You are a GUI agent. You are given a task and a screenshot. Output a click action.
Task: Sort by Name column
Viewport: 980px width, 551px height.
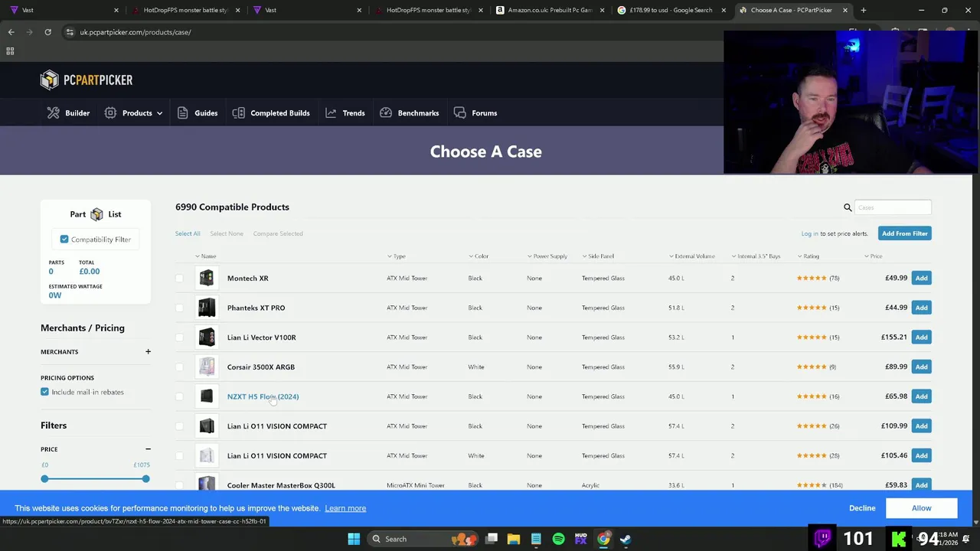coord(205,256)
